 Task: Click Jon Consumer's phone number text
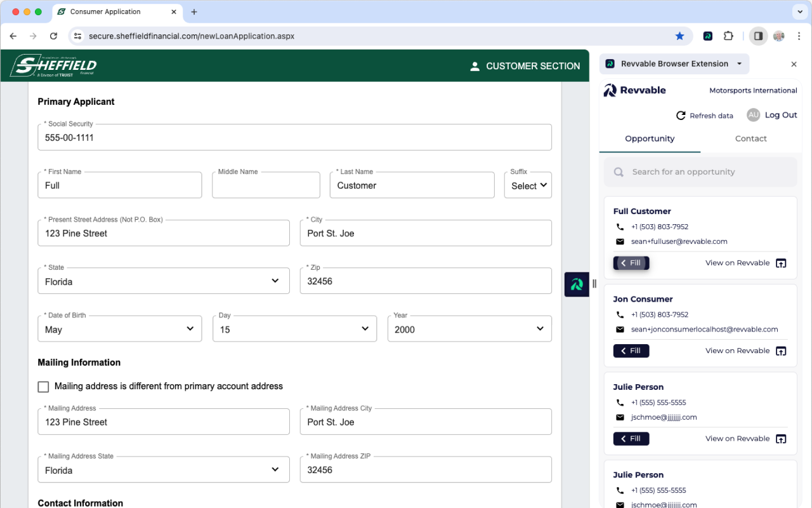[660, 314]
